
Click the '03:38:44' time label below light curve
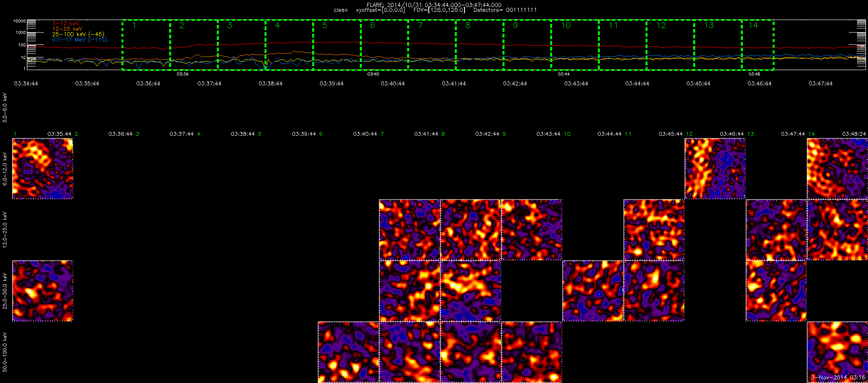click(271, 84)
